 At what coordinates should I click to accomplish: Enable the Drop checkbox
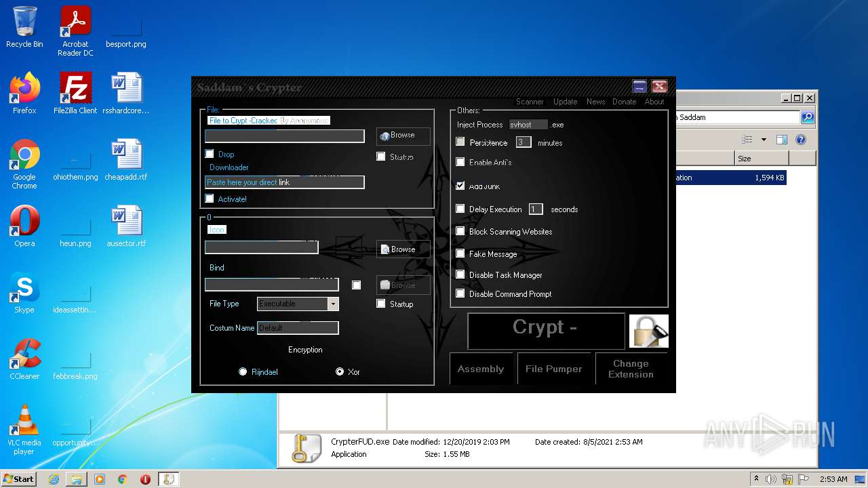(x=210, y=154)
